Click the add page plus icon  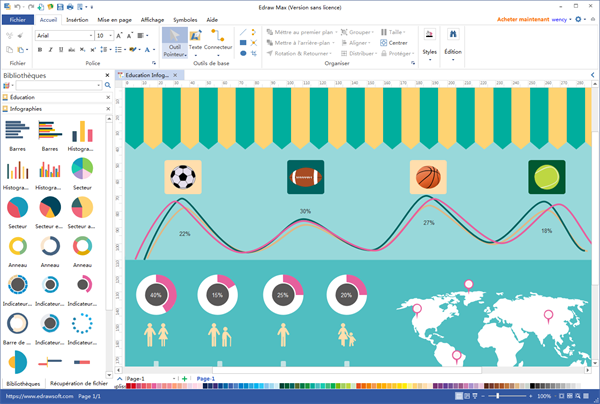184,379
